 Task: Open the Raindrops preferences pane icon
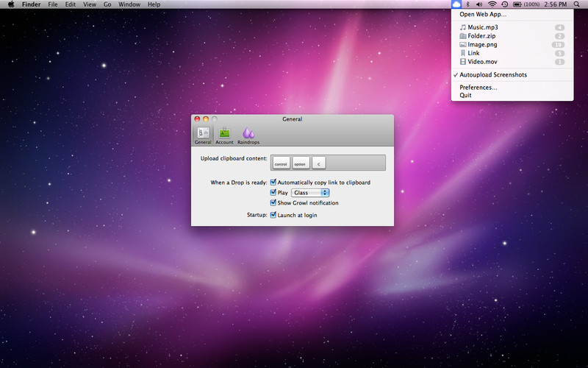tap(248, 135)
